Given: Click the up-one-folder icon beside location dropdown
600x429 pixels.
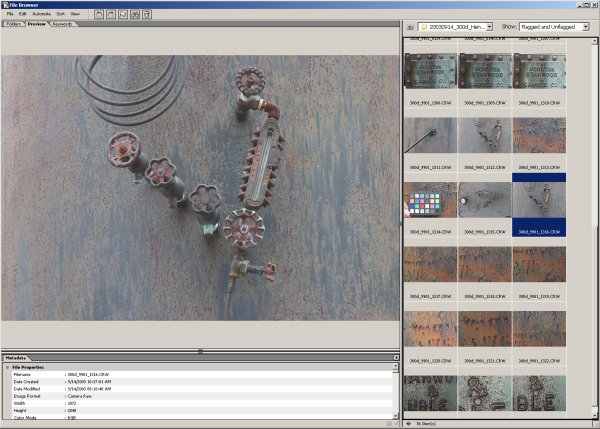Looking at the screenshot, I should (410, 27).
